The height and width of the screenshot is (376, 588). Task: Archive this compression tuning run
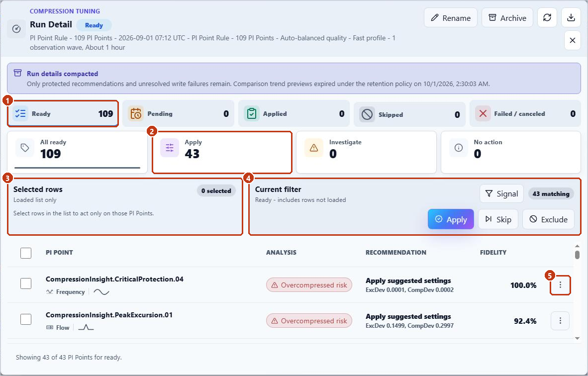tap(507, 17)
